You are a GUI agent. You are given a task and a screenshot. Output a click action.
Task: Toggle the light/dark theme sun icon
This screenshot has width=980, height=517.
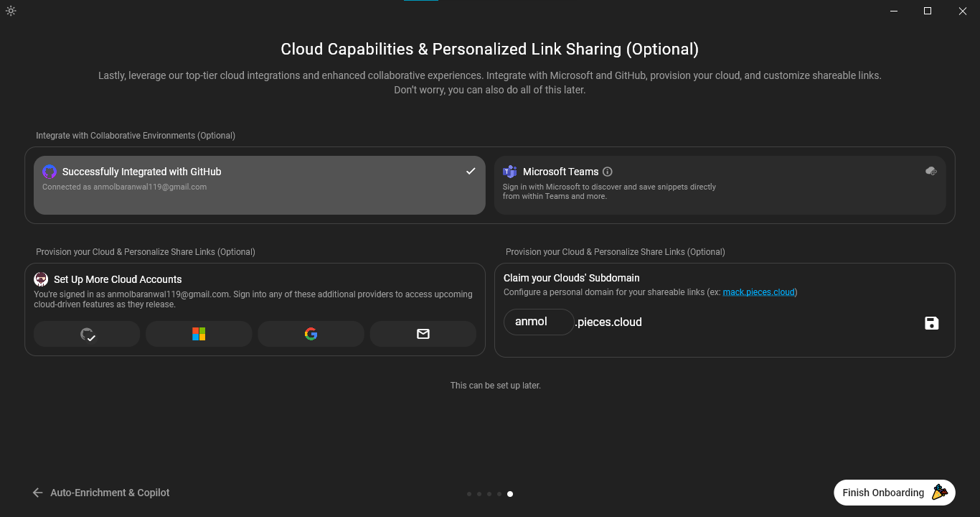[x=11, y=11]
